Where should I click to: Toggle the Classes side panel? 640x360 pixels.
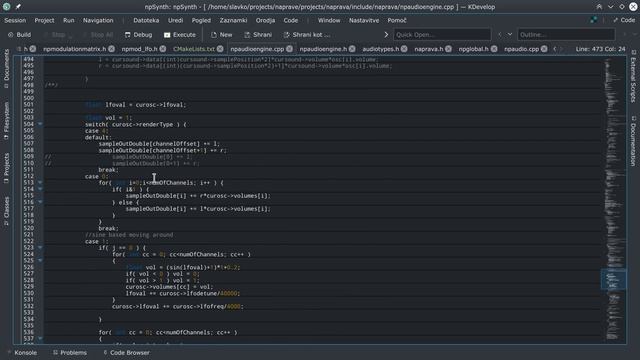7,210
